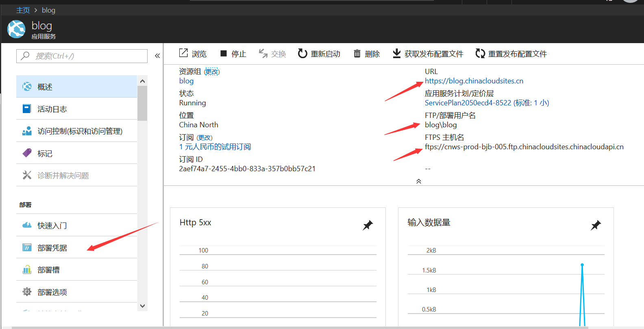Open the 部署凭据 menu item
The height and width of the screenshot is (329, 644).
point(76,247)
